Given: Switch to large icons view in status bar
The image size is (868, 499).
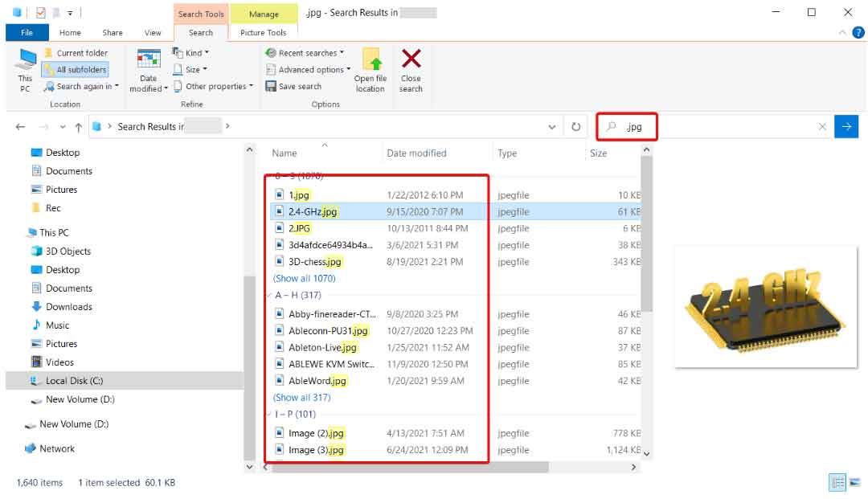Looking at the screenshot, I should [x=854, y=483].
